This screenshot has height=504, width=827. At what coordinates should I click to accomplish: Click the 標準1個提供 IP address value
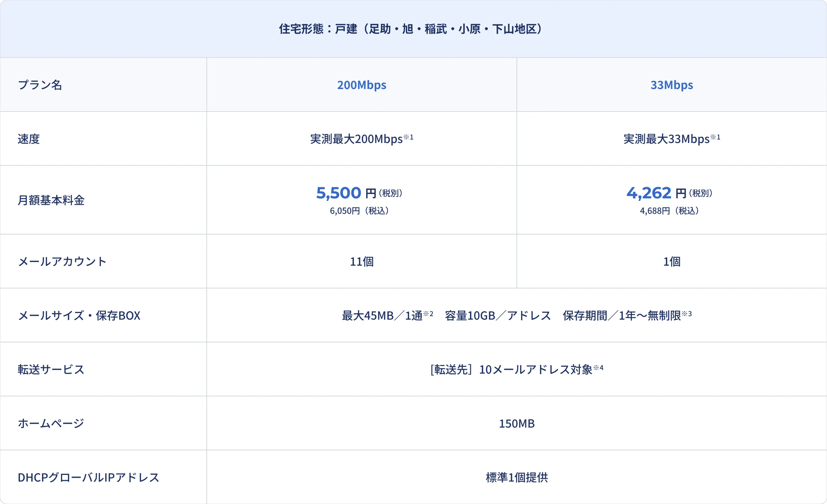(517, 477)
